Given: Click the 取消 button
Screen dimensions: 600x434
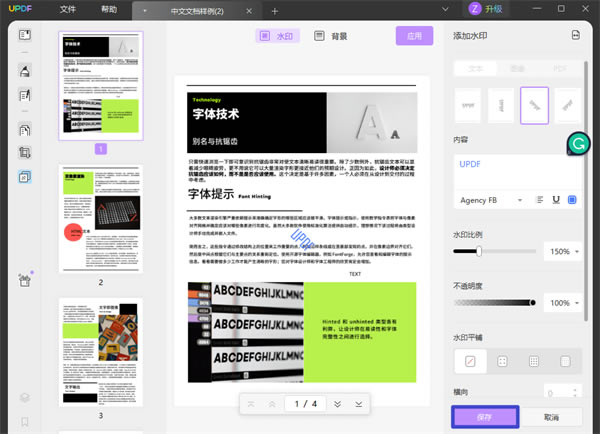Looking at the screenshot, I should pos(551,416).
